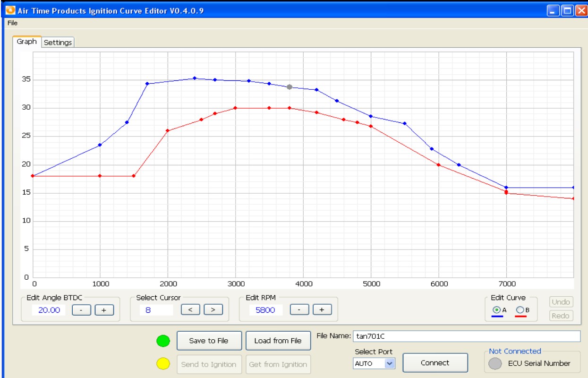Click the blue curve A color line
The image size is (588, 378).
(x=496, y=317)
